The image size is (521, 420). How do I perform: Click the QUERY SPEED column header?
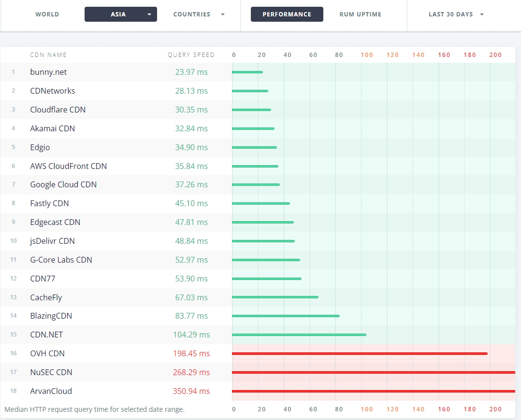coord(191,55)
